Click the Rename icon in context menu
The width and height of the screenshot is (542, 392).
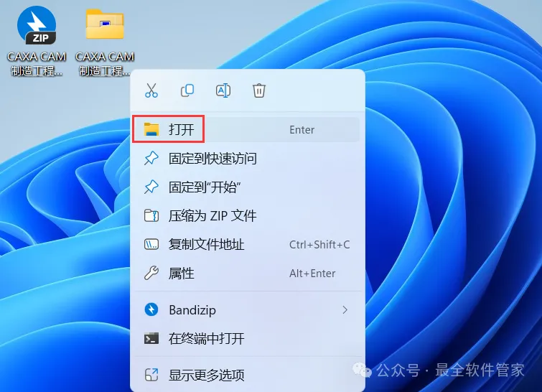(x=223, y=90)
